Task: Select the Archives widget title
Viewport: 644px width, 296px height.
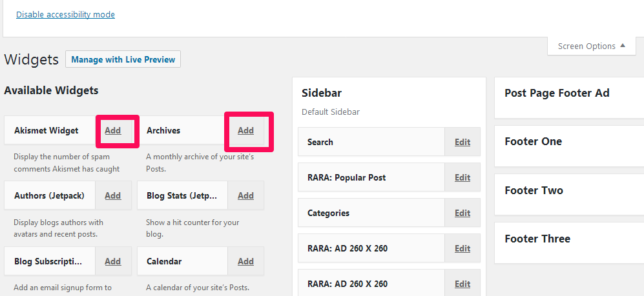Action: pos(163,130)
